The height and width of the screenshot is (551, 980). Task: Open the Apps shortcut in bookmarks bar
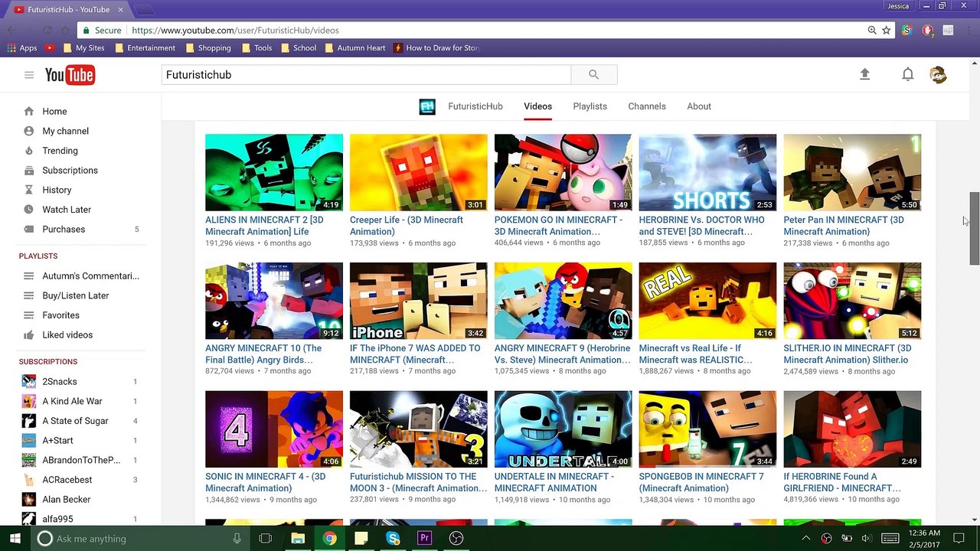coord(21,47)
